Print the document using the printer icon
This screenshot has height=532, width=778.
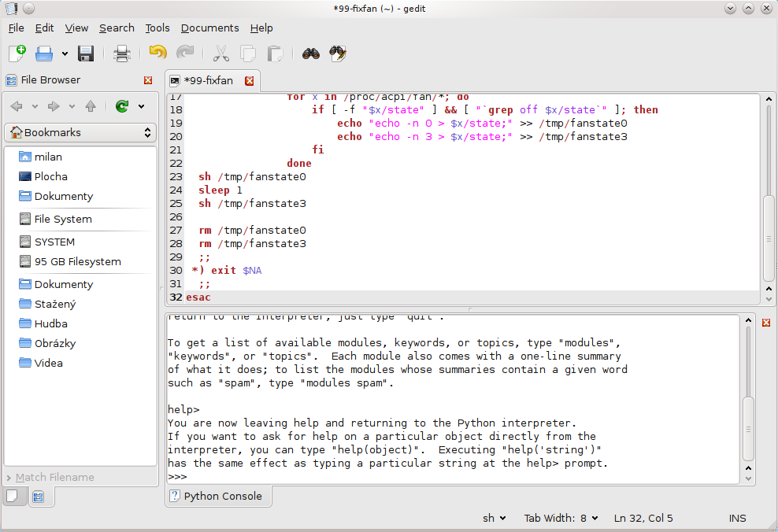[121, 54]
